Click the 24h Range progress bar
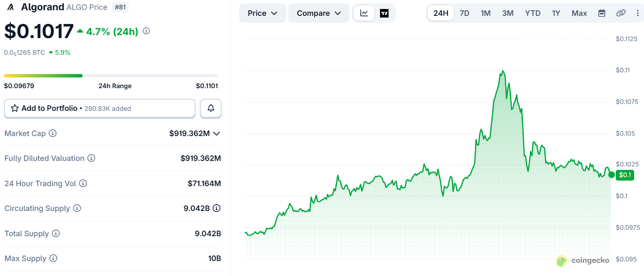This screenshot has width=644, height=276. 111,76
